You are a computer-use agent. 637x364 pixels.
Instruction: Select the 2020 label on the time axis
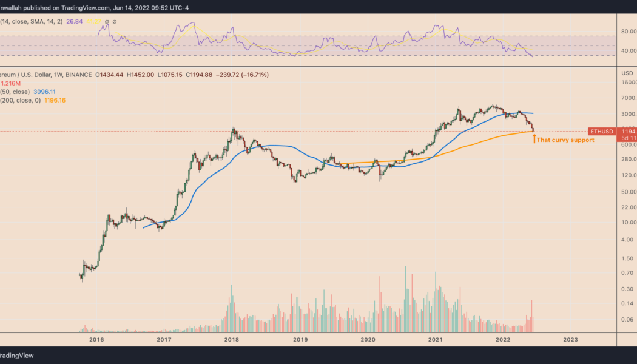click(368, 340)
